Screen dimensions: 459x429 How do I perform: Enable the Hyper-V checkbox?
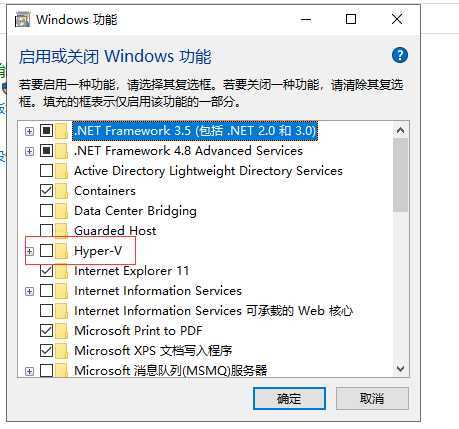click(x=46, y=250)
